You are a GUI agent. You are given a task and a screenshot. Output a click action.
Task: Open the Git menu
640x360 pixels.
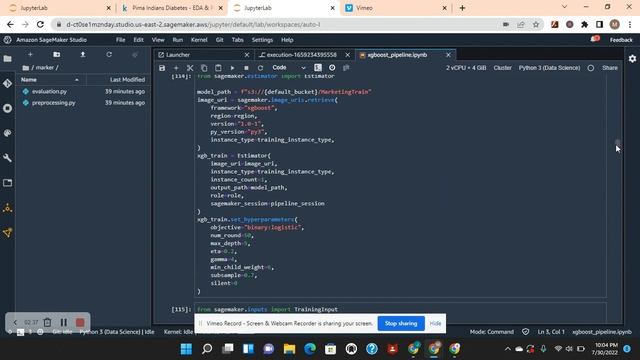pos(220,40)
